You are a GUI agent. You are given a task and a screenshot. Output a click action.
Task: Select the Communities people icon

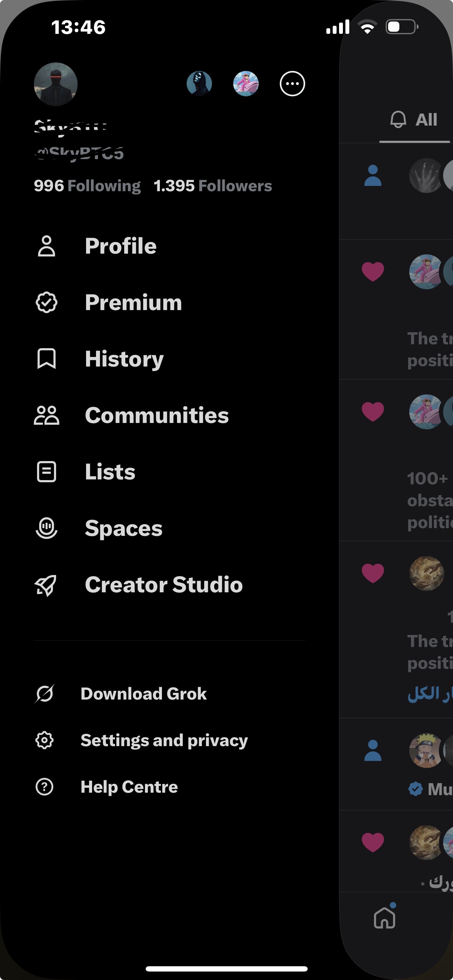[47, 415]
